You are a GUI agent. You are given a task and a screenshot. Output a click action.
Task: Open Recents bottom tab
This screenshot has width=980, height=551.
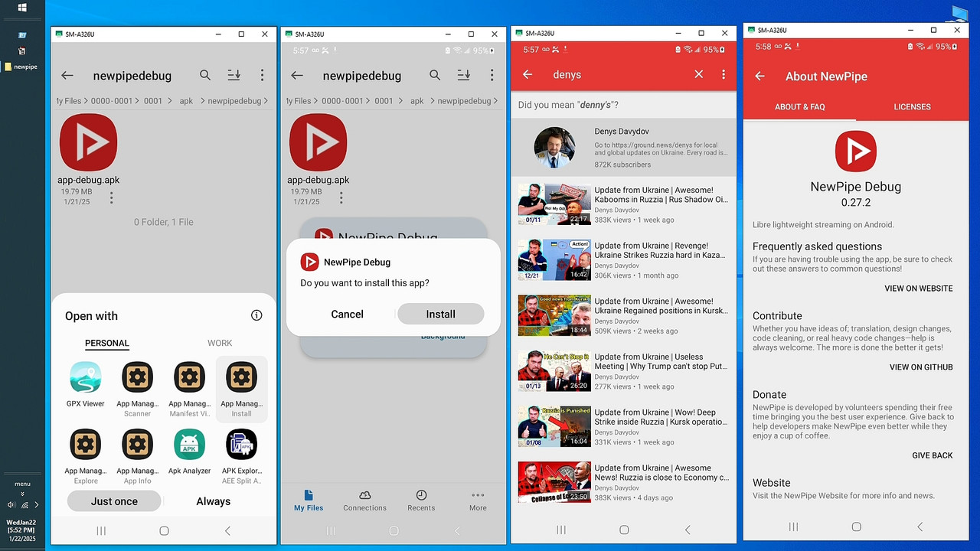click(x=421, y=500)
